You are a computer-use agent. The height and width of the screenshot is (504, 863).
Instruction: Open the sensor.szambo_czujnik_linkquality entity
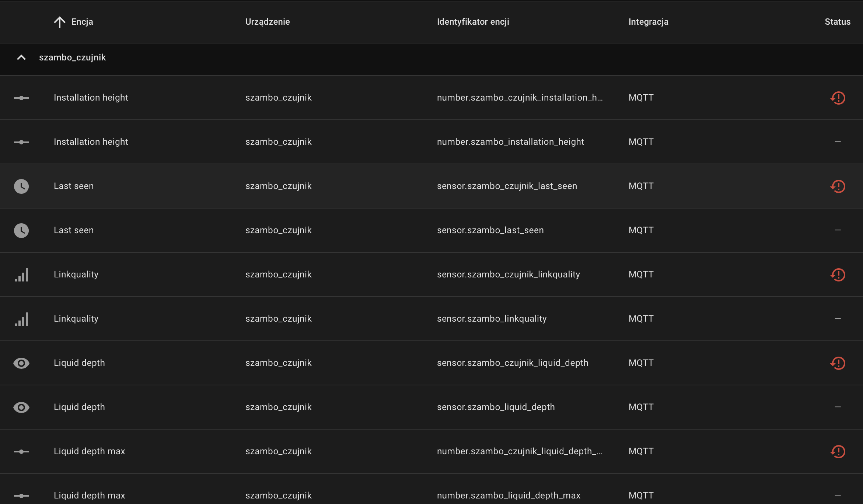pos(508,275)
